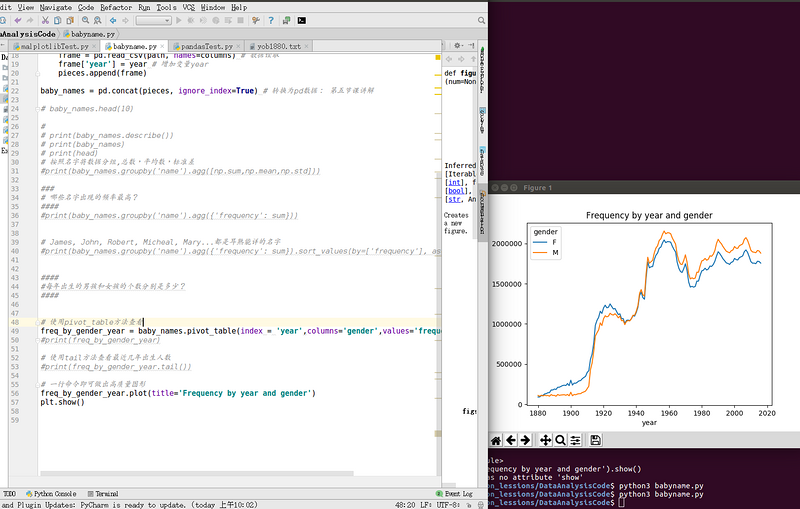The height and width of the screenshot is (509, 800).
Task: Switch to yob1880.txt tab
Action: 279,46
